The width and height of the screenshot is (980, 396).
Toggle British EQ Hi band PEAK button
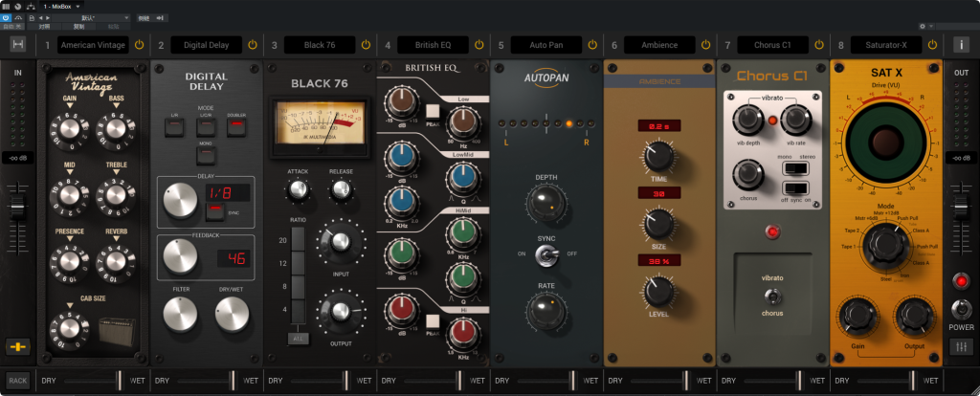pyautogui.click(x=434, y=322)
